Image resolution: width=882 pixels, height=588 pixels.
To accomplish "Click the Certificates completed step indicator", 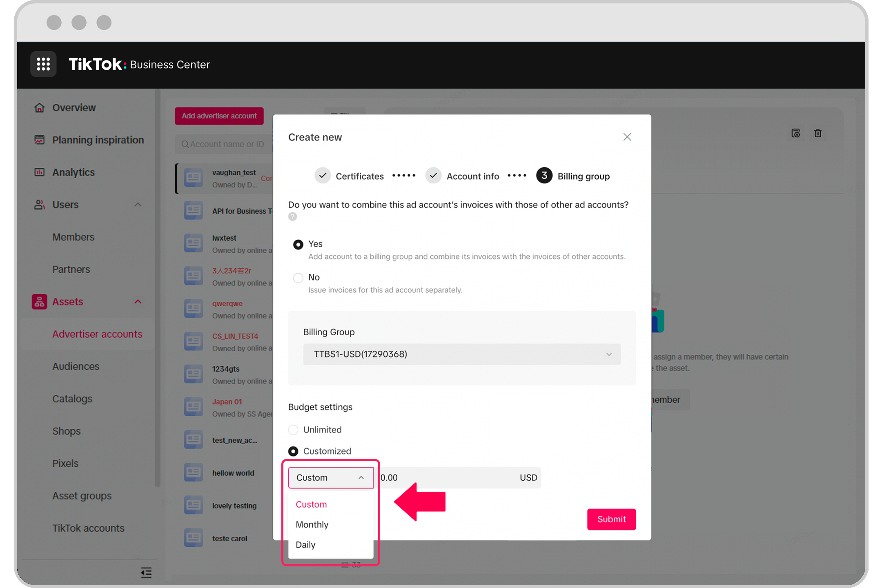I will pyautogui.click(x=321, y=175).
